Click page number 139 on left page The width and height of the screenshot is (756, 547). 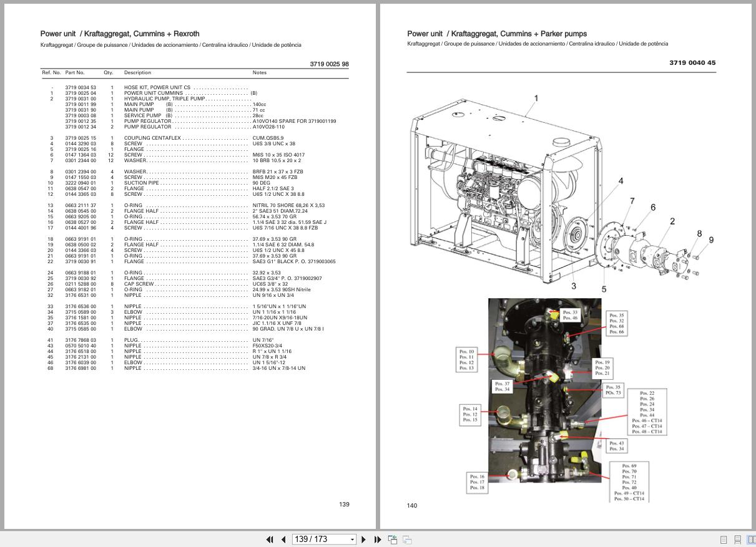click(x=344, y=505)
